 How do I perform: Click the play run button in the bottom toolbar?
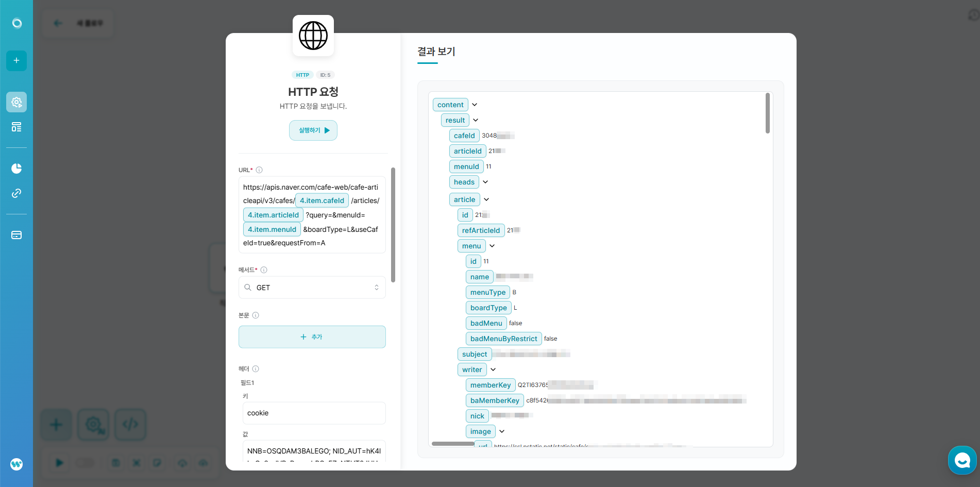pos(59,463)
